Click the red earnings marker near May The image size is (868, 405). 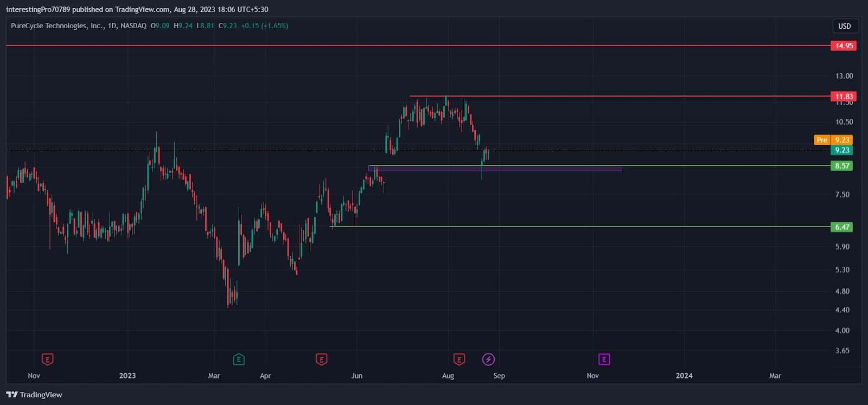[x=321, y=359]
